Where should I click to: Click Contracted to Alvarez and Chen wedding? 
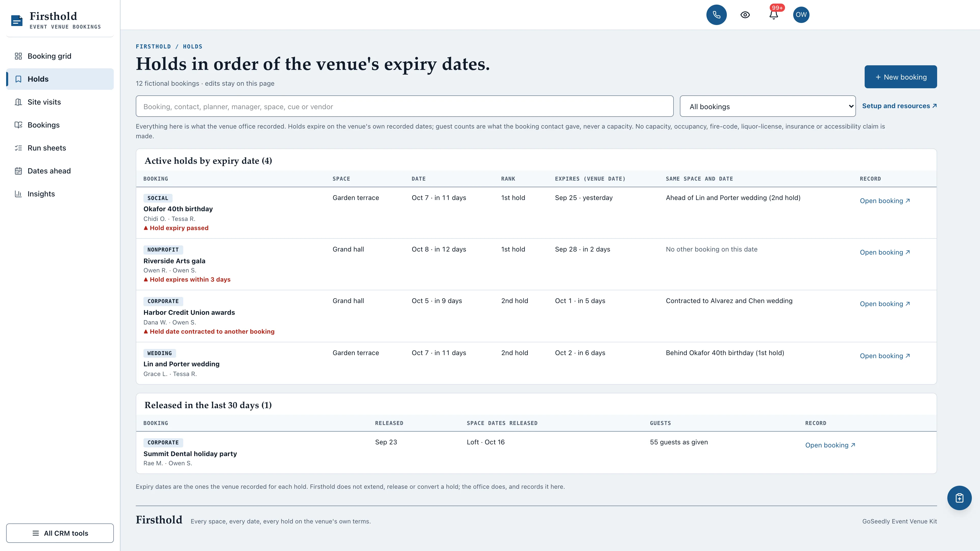729,301
